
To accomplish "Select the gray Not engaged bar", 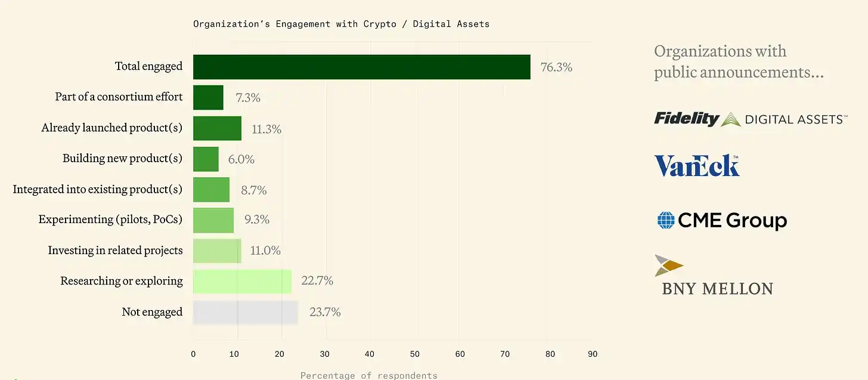I will pos(245,312).
